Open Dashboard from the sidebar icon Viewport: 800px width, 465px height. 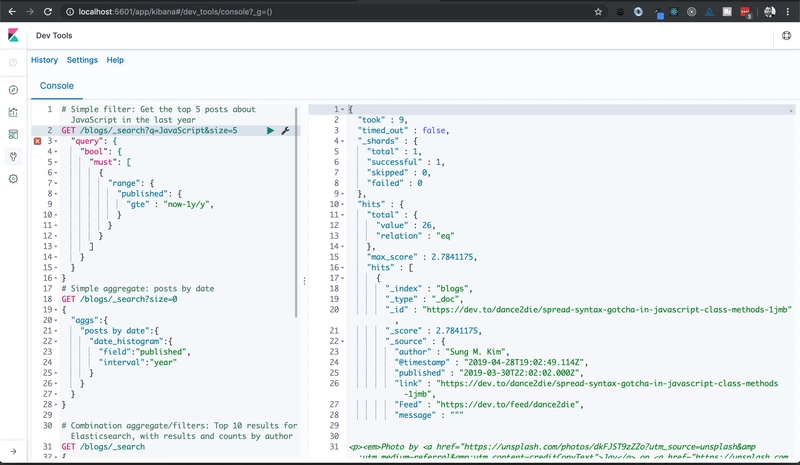pyautogui.click(x=13, y=134)
